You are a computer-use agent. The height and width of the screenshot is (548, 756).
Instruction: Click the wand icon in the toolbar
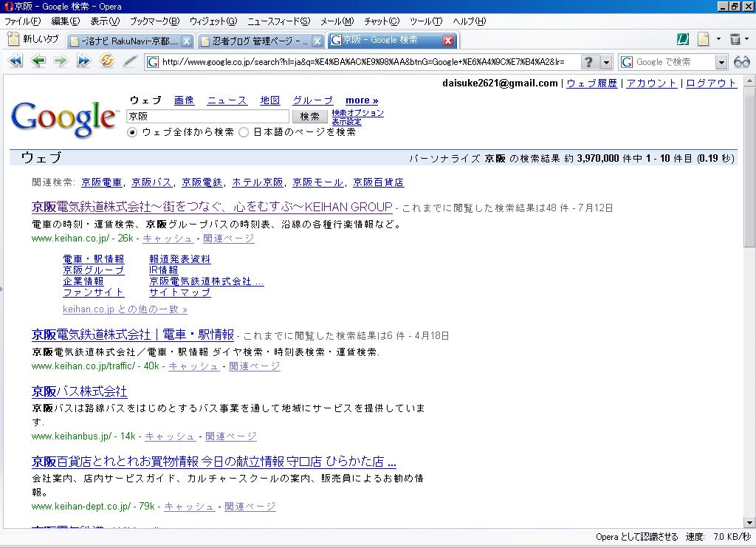pyautogui.click(x=130, y=61)
